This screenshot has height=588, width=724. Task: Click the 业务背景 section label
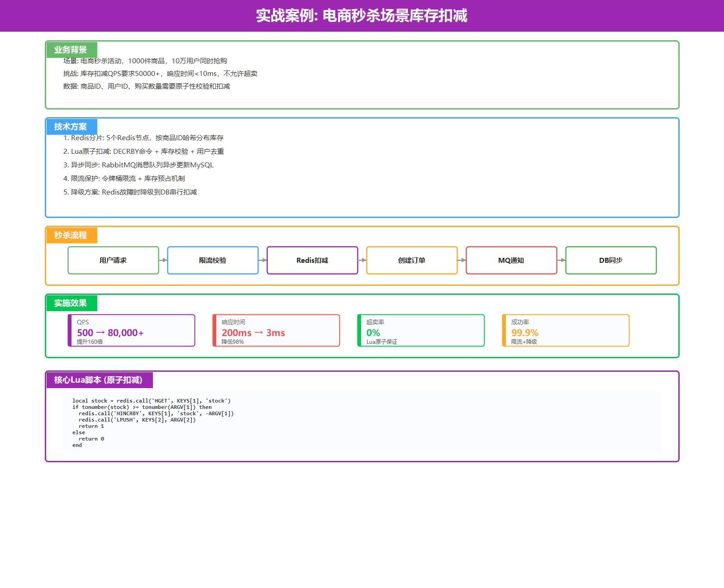pyautogui.click(x=71, y=50)
